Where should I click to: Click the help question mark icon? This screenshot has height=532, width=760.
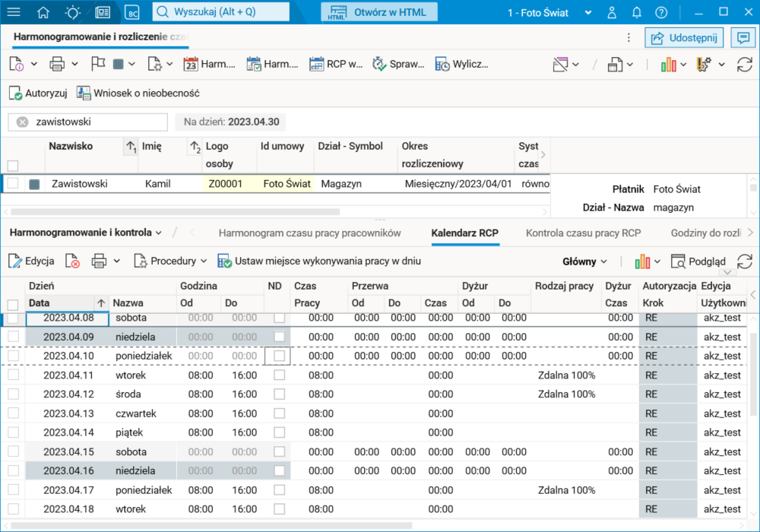point(661,12)
